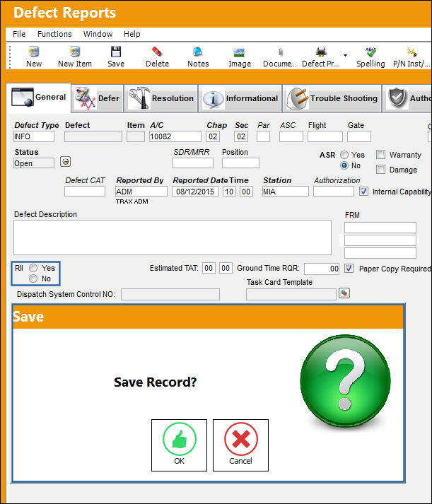The height and width of the screenshot is (504, 432).
Task: Toggle the Paper Copy Required checkbox
Action: (x=349, y=269)
